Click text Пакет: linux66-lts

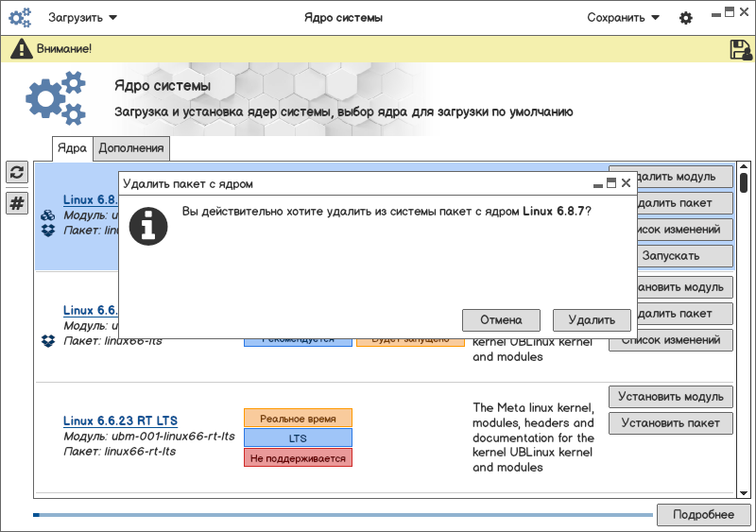[112, 341]
